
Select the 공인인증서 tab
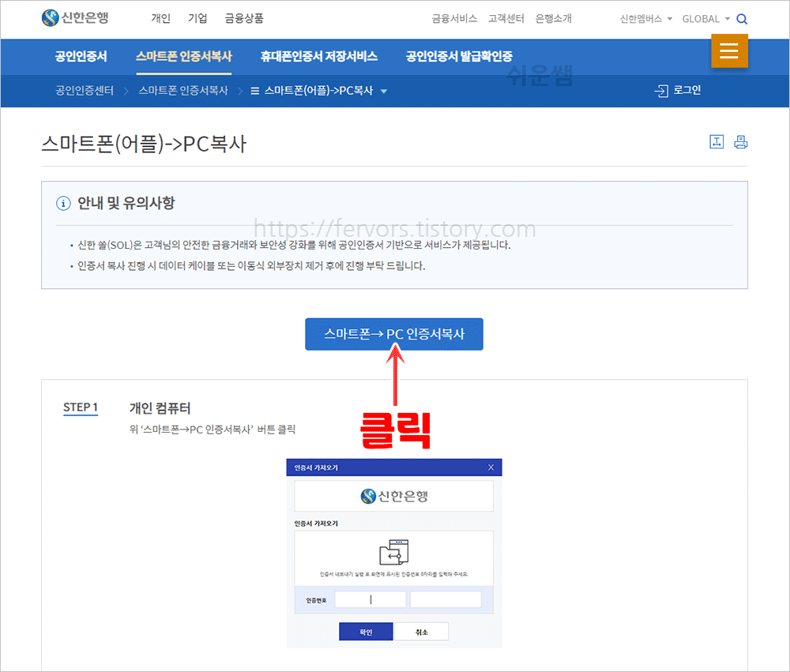coord(81,56)
